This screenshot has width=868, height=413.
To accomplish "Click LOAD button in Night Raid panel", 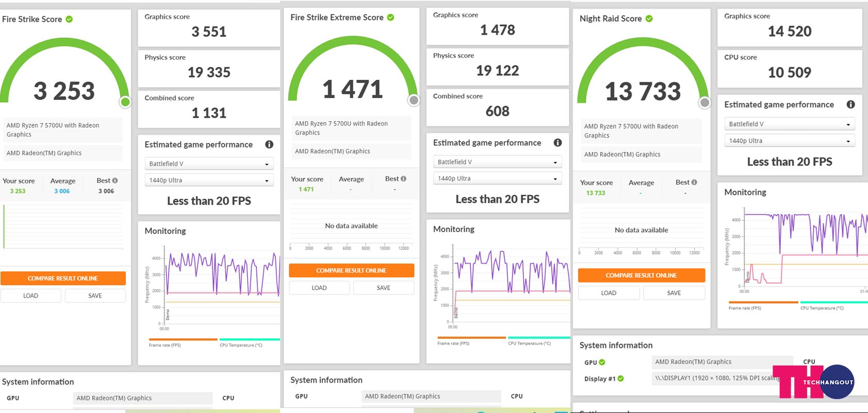I will click(609, 293).
